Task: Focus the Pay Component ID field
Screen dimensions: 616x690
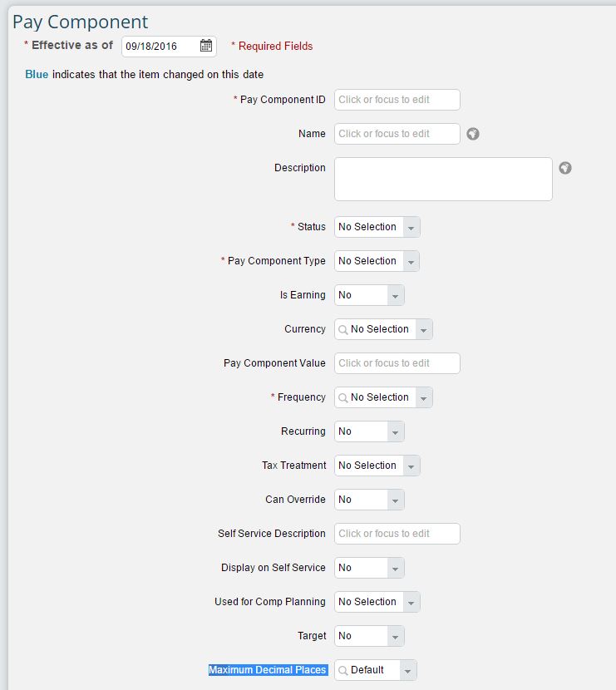Action: coord(397,100)
